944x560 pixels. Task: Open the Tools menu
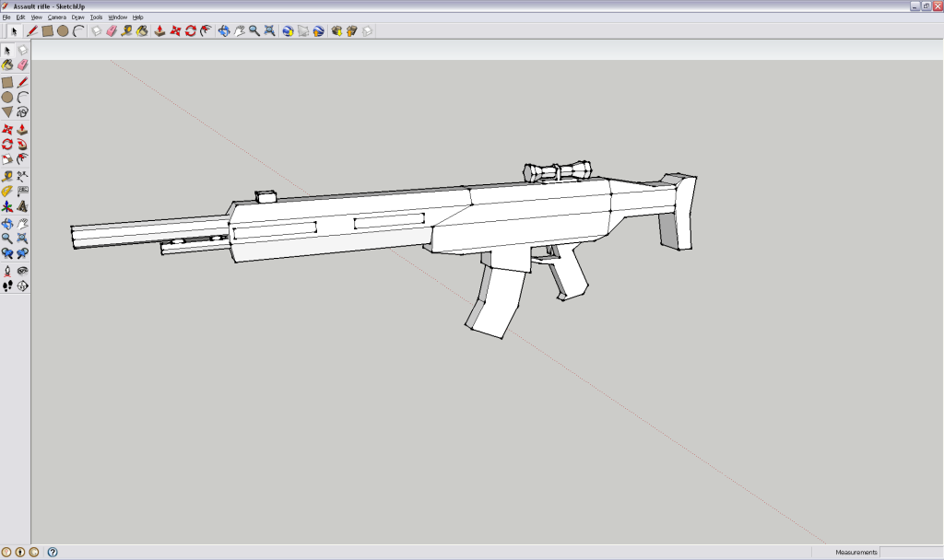pos(96,17)
